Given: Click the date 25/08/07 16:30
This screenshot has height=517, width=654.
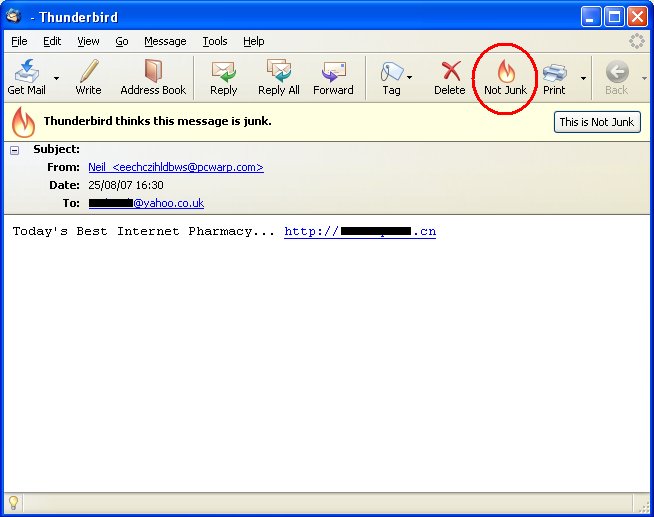Looking at the screenshot, I should pyautogui.click(x=126, y=185).
